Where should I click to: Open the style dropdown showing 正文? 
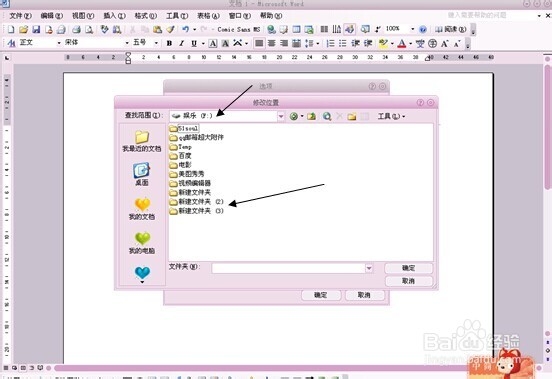click(59, 43)
